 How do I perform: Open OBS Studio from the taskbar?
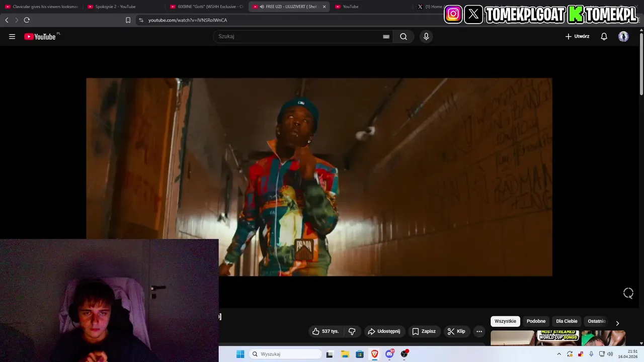404,354
